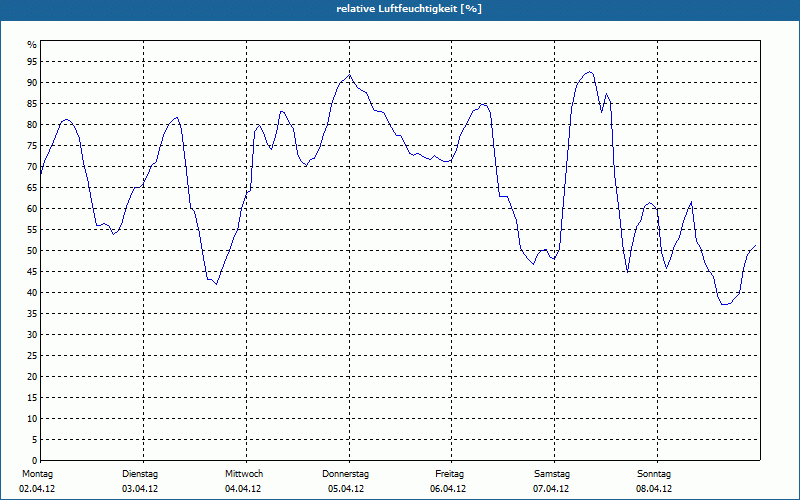The height and width of the screenshot is (500, 800).
Task: Select the y-axis value '10'
Action: tap(32, 418)
